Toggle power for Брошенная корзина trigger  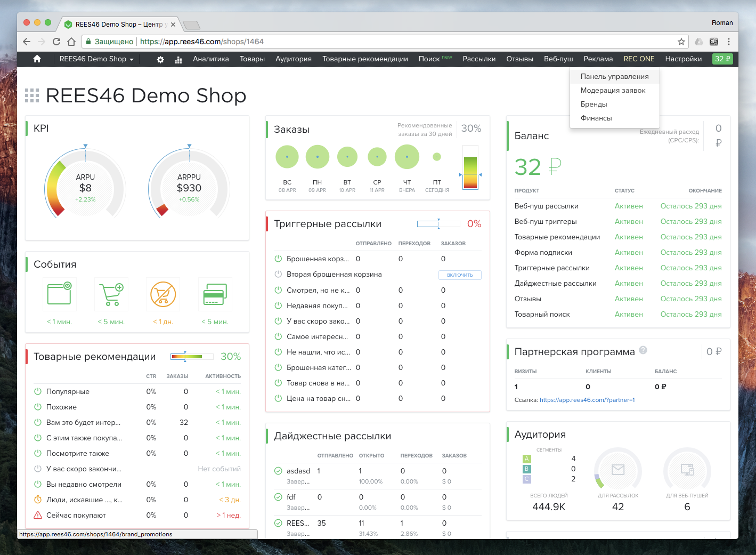click(x=278, y=259)
